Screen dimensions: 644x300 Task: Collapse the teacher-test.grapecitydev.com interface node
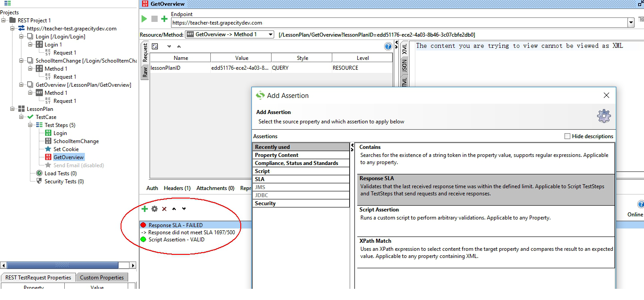click(13, 28)
